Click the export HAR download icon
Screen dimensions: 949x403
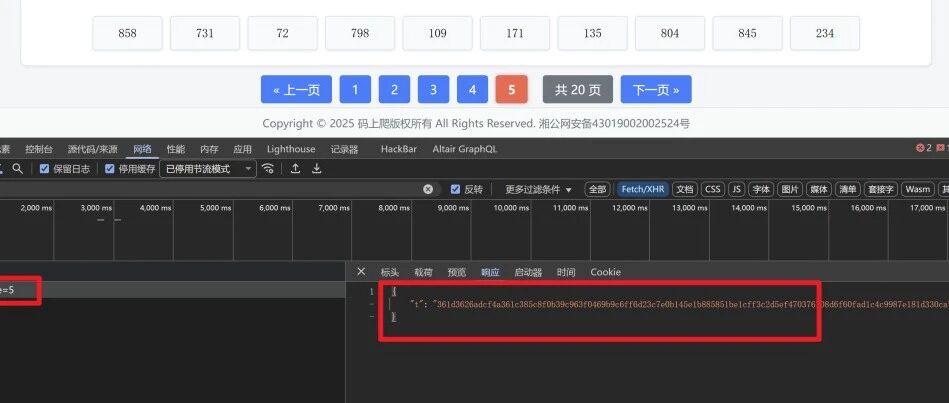pos(317,169)
